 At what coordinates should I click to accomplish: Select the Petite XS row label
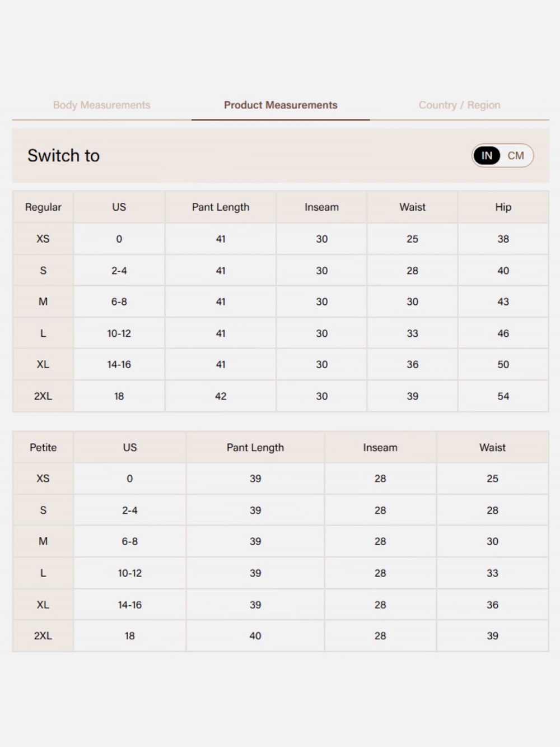[x=43, y=479]
